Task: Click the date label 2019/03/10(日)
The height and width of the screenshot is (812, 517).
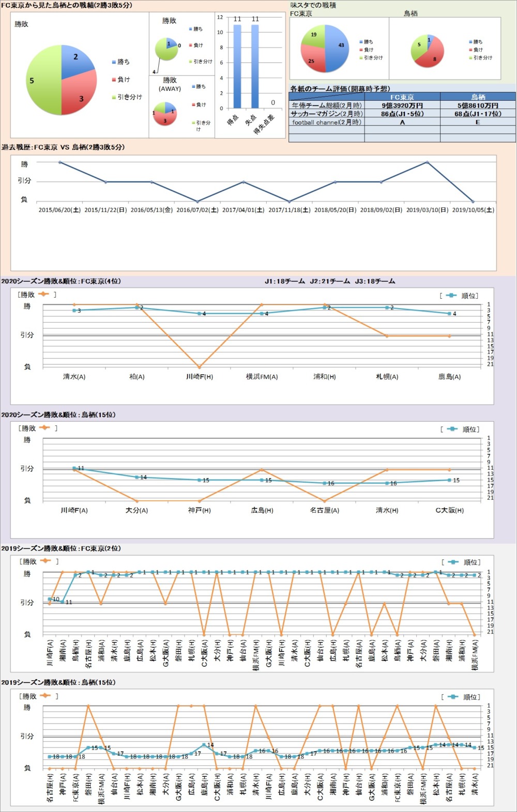Action: [427, 210]
